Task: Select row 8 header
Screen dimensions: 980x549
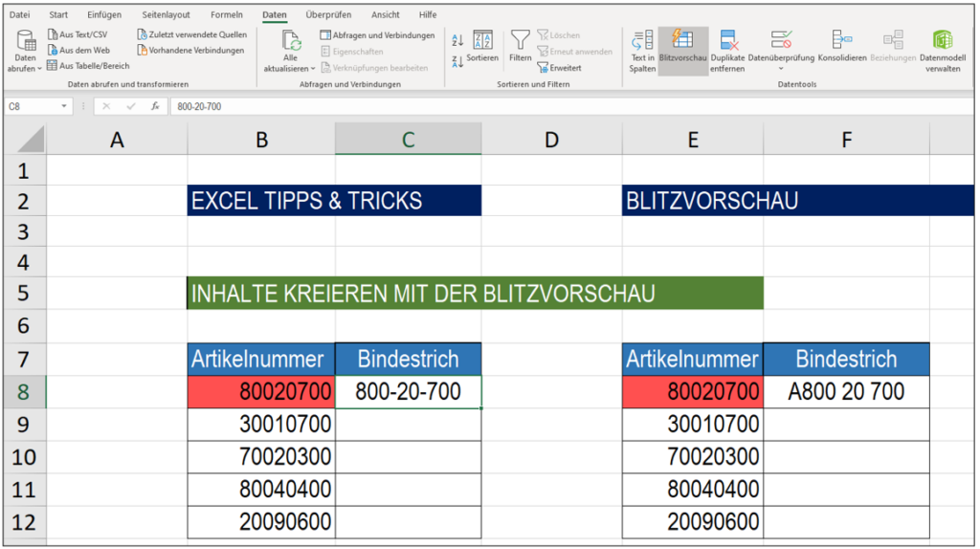Action: (24, 391)
